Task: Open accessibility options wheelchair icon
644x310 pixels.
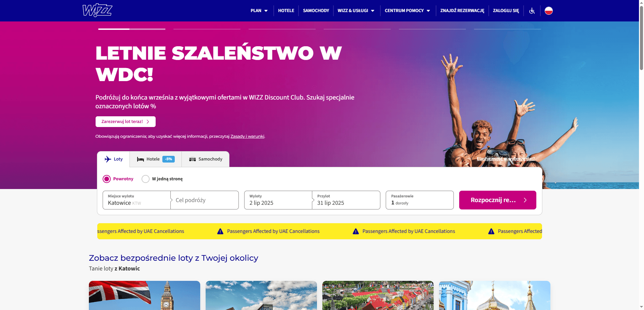Action: coord(532,11)
